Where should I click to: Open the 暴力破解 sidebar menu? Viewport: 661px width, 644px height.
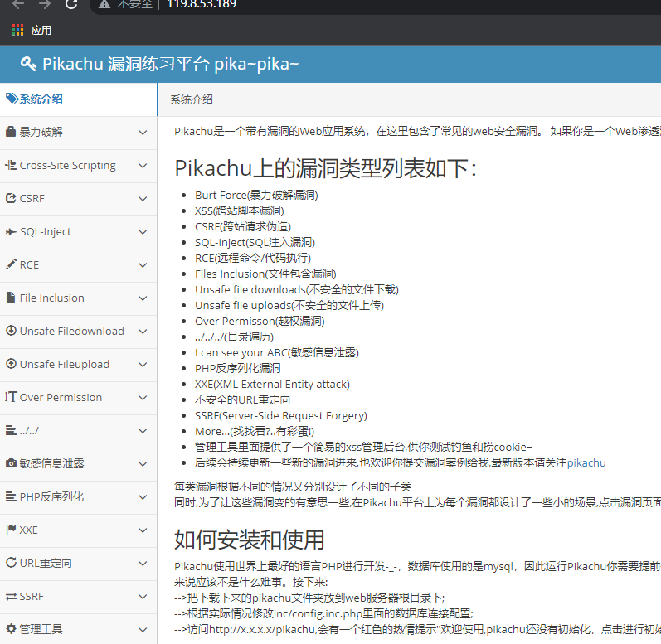(x=79, y=132)
